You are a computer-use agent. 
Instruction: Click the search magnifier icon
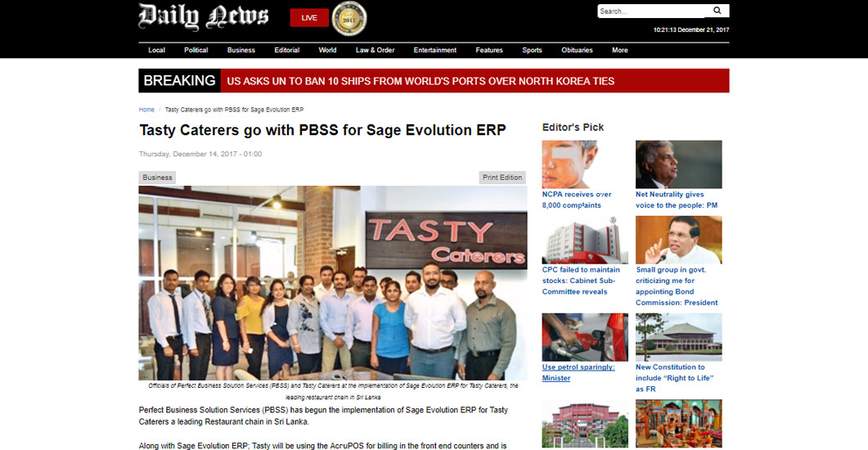tap(717, 11)
